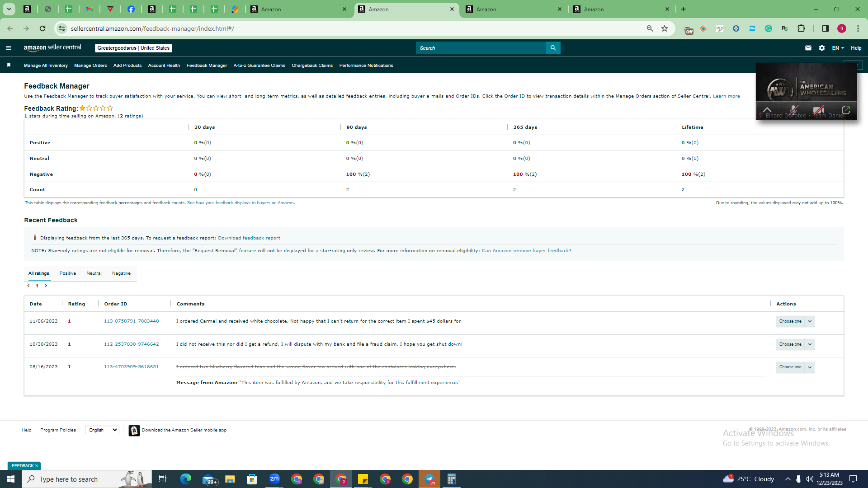The height and width of the screenshot is (488, 868).
Task: Open the browser extensions puzzle icon
Action: coord(801,28)
